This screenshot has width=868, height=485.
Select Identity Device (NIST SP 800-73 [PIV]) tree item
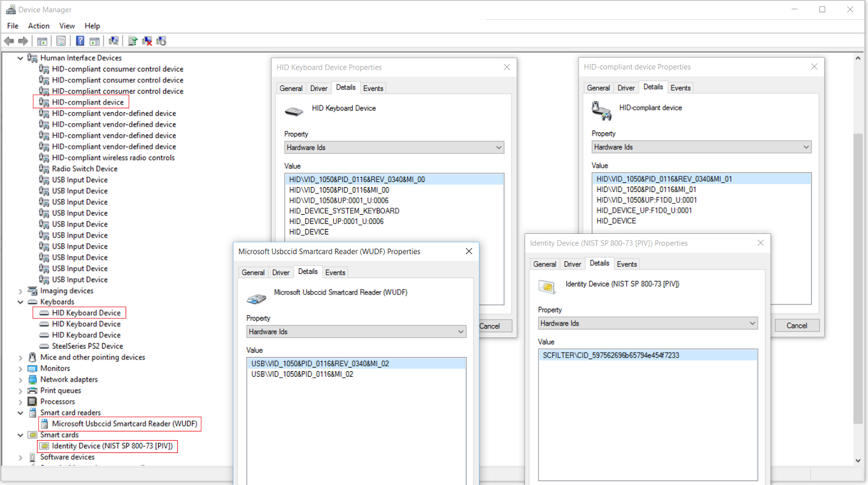pyautogui.click(x=111, y=446)
